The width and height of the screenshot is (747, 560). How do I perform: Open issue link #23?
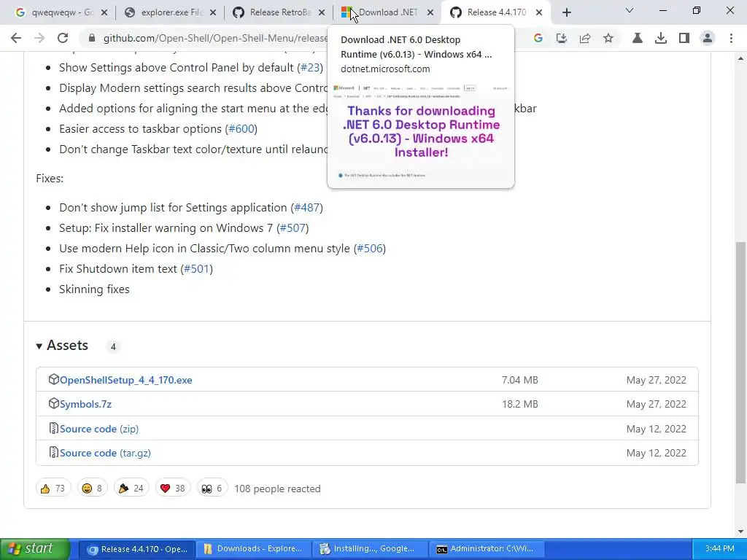point(310,68)
